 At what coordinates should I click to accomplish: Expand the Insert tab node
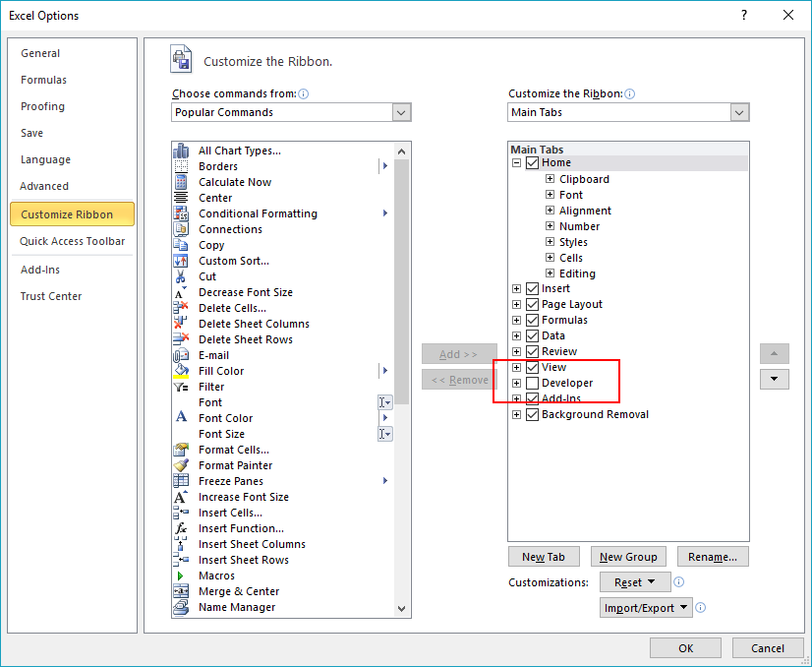[516, 288]
